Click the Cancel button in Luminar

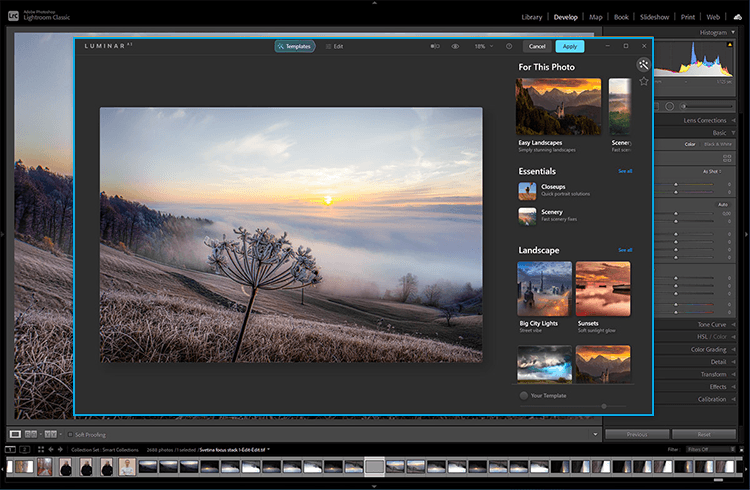537,46
